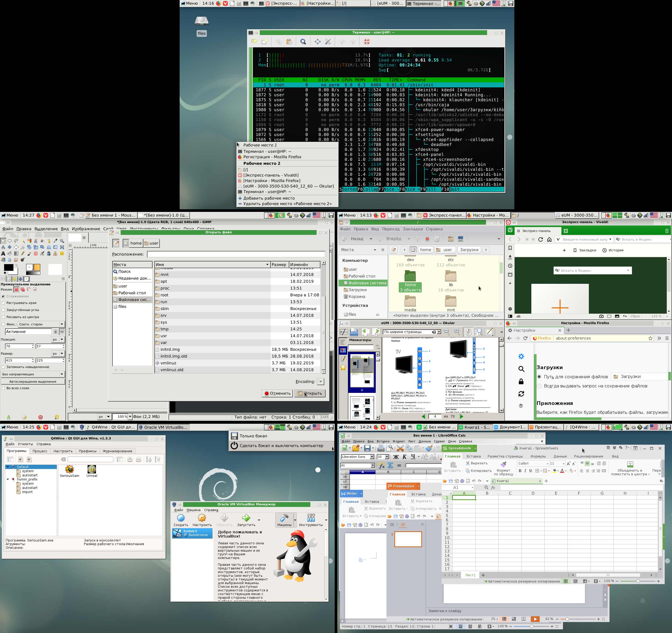Open Инструменты in the VirtualBox manager
Image resolution: width=672 pixels, height=633 pixels.
pos(311,521)
